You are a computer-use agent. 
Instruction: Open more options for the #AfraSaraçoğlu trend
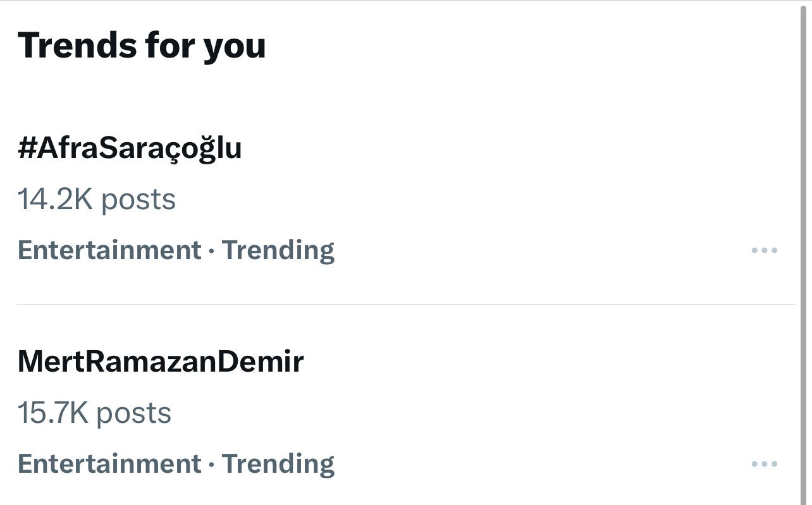764,251
